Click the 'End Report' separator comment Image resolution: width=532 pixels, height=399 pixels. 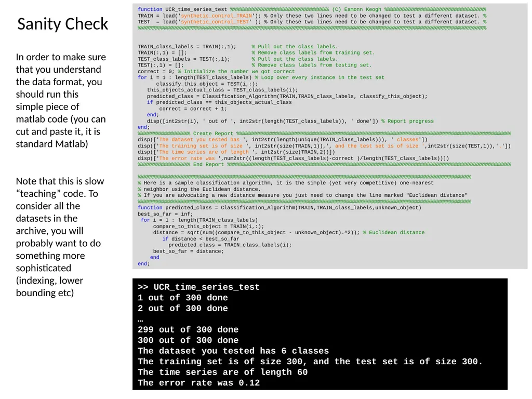pos(324,165)
